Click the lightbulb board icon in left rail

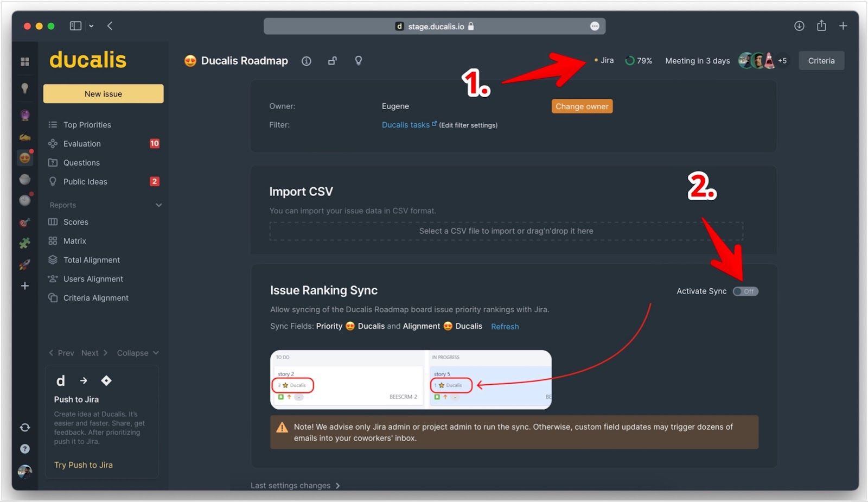(25, 88)
